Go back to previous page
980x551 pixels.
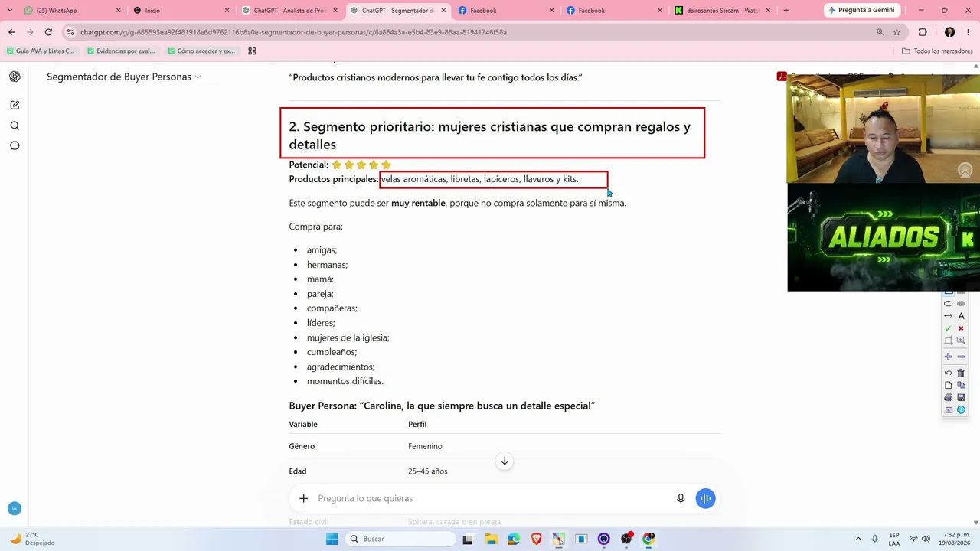click(x=11, y=32)
